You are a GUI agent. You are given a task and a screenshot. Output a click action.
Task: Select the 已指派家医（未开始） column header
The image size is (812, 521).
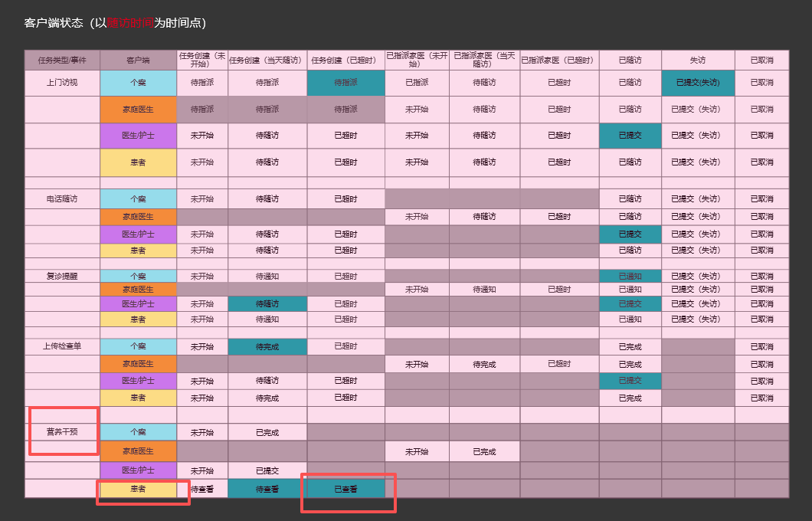pyautogui.click(x=417, y=60)
